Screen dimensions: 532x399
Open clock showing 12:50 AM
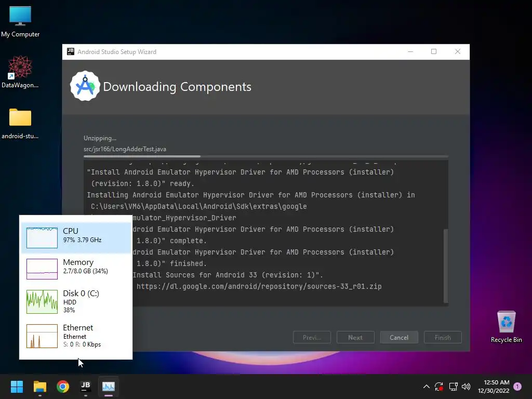coord(494,387)
